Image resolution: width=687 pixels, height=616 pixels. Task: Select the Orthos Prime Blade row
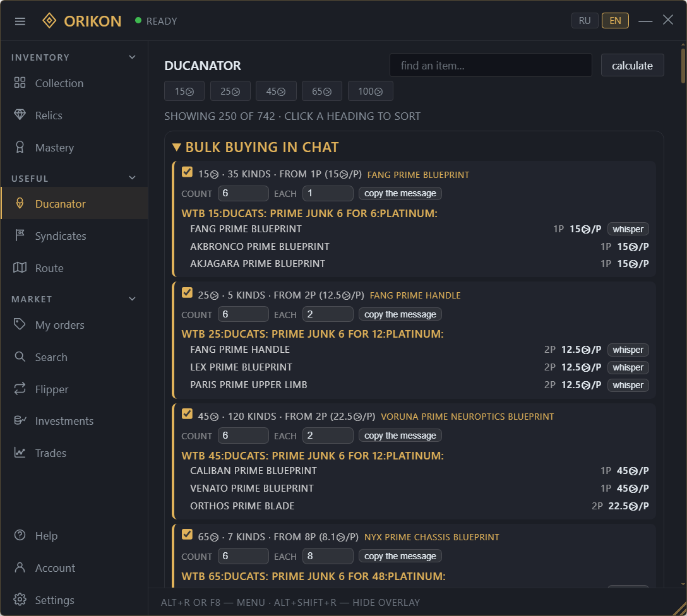[419, 506]
